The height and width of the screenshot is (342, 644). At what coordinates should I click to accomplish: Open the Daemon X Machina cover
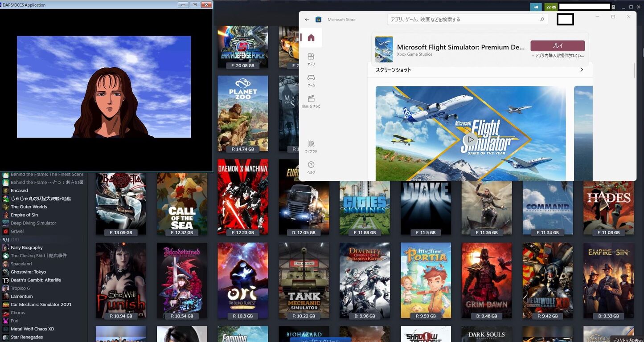tap(243, 197)
